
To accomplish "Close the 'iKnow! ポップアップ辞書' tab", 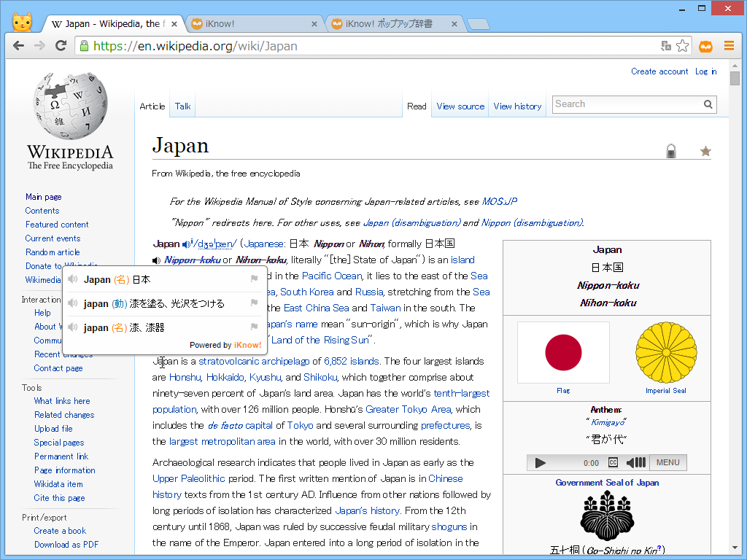I will [454, 24].
